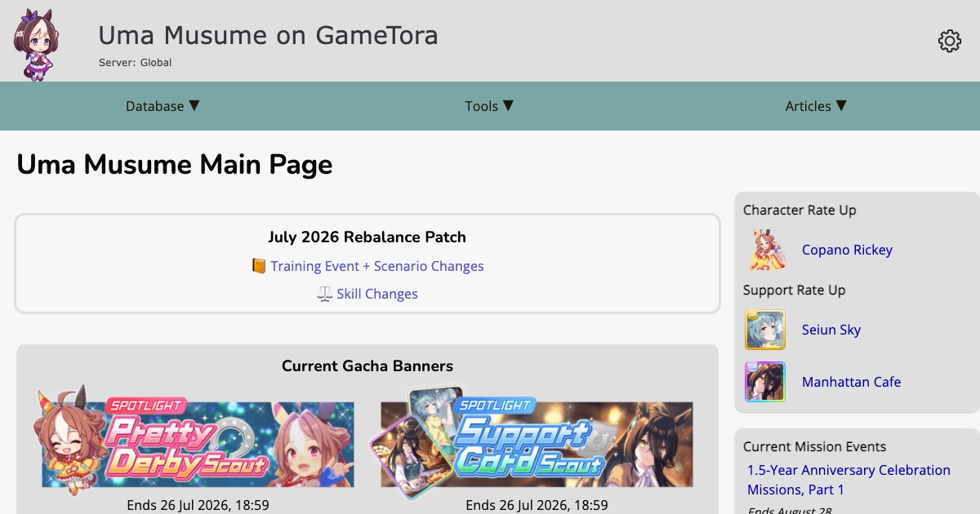Open Training Event + Scenario Changes link
Viewport: 980px width, 514px height.
click(x=377, y=266)
